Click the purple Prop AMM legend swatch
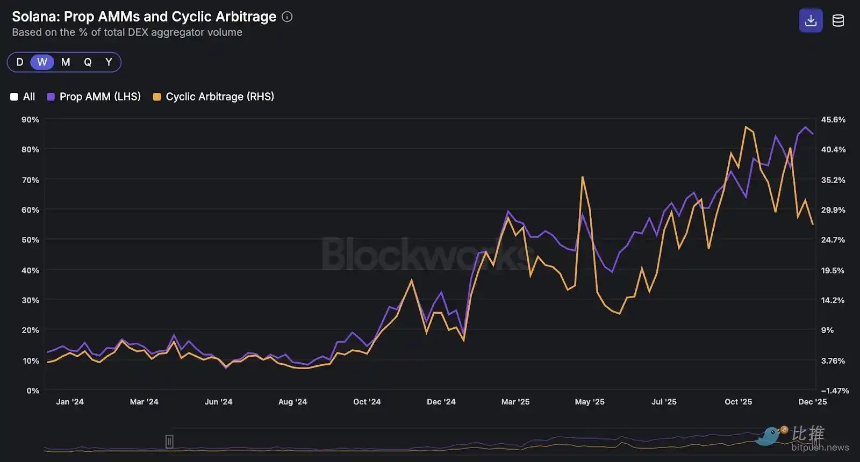Image resolution: width=860 pixels, height=462 pixels. (51, 97)
